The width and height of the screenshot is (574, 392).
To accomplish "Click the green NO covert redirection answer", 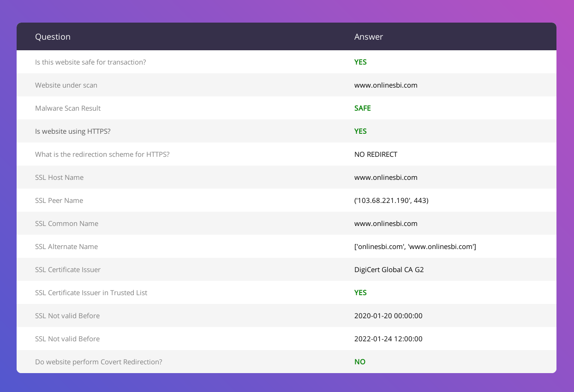I will click(360, 362).
